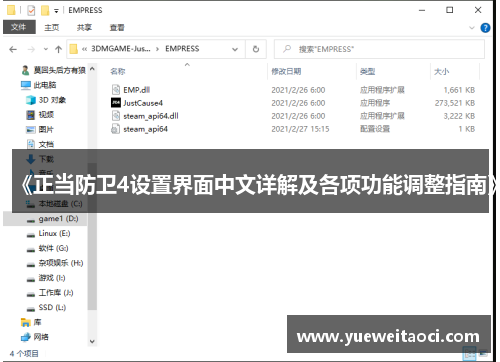Click the 视频 film icon
The height and width of the screenshot is (362, 500).
click(30, 115)
